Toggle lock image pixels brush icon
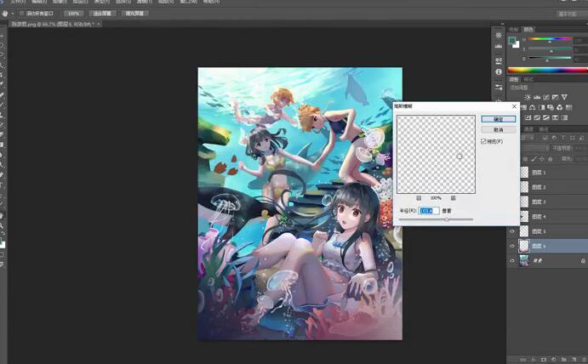The image size is (588, 364). pyautogui.click(x=534, y=159)
